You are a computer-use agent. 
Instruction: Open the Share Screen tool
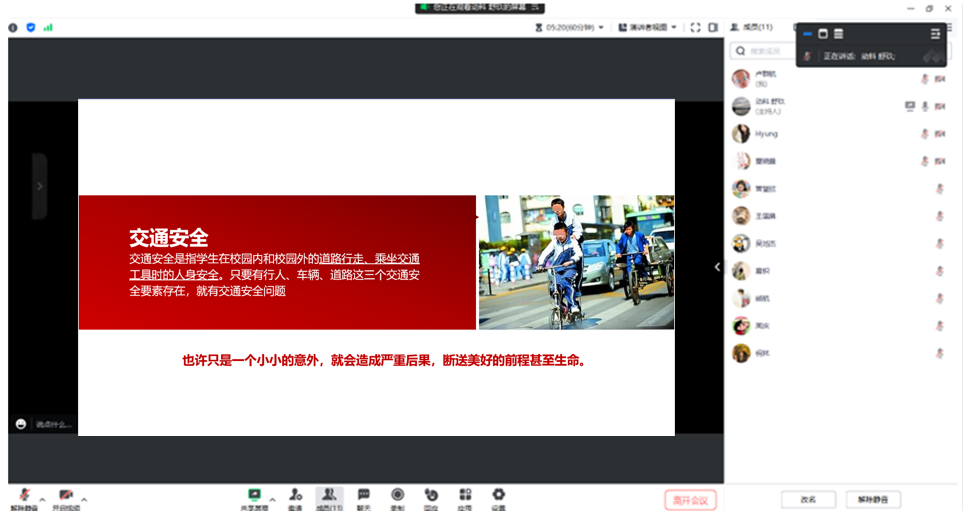(254, 497)
